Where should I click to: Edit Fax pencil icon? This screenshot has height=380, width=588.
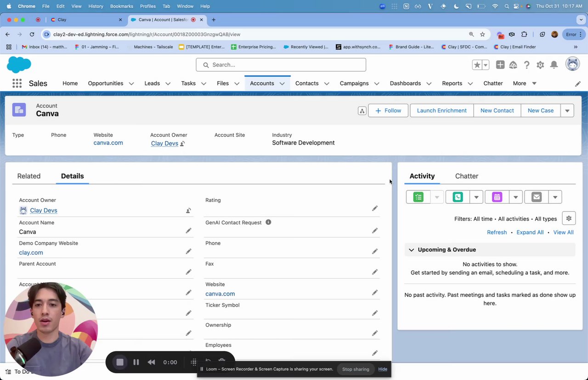click(x=375, y=272)
